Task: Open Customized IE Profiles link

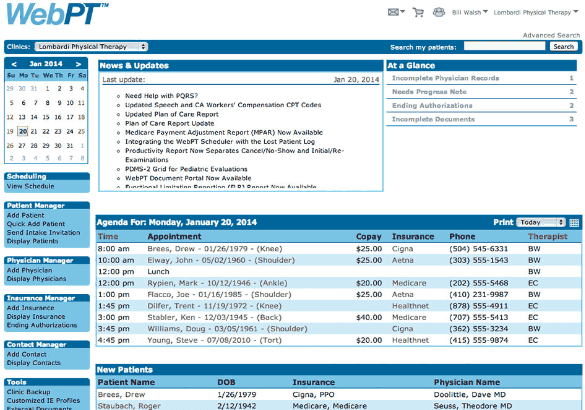Action: point(43,400)
